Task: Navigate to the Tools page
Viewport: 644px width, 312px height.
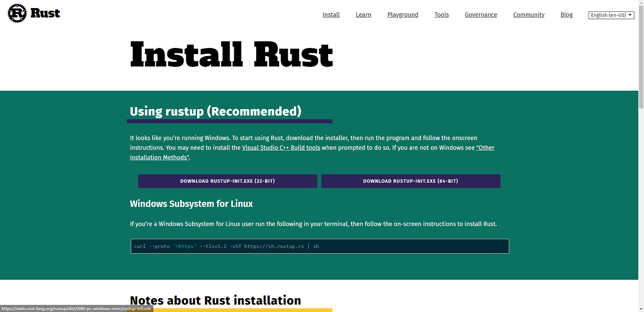Action: coord(441,14)
